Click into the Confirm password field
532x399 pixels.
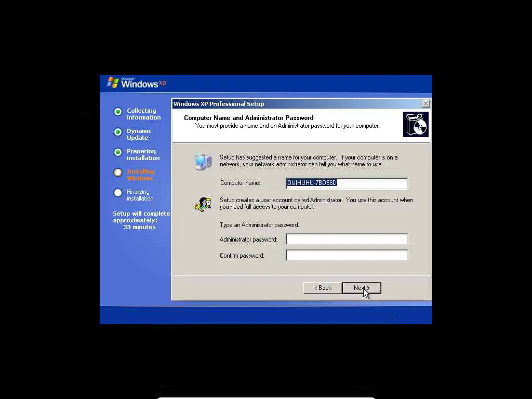point(347,255)
